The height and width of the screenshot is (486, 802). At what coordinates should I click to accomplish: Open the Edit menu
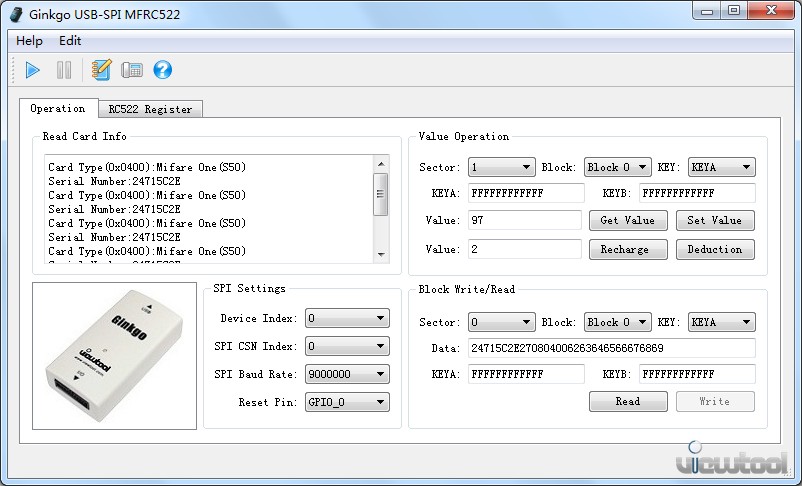(x=70, y=41)
